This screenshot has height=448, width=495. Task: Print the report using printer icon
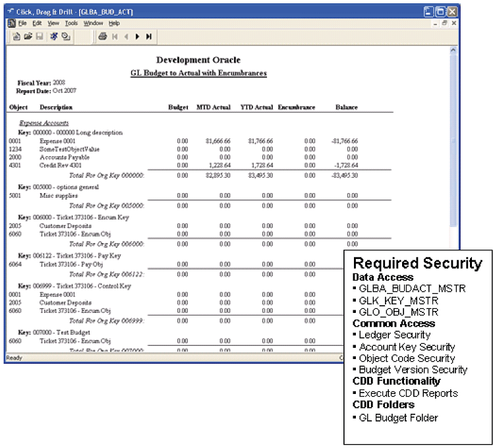[x=103, y=36]
